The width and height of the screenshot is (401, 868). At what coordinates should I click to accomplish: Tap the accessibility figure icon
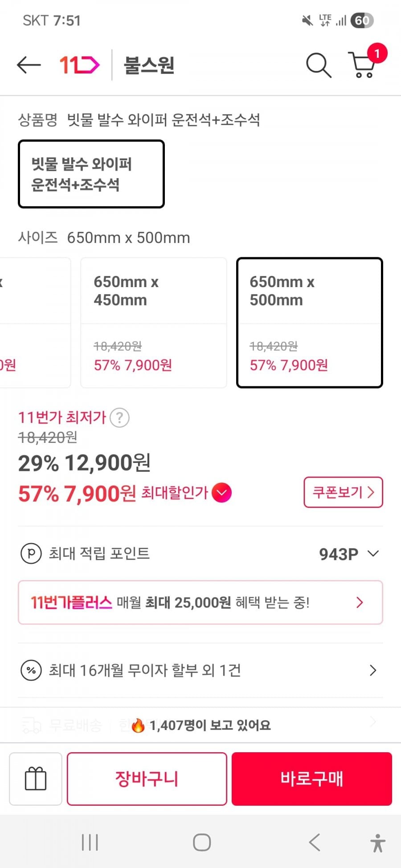pos(377,843)
